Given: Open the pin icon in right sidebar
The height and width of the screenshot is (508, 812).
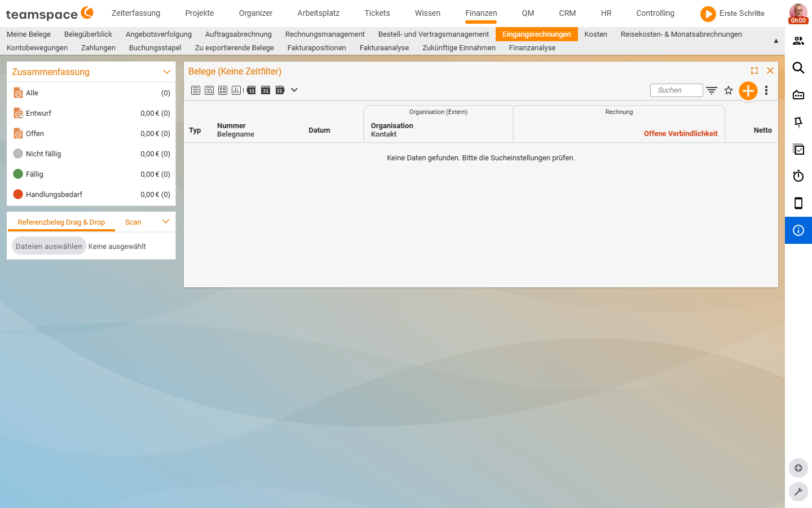Looking at the screenshot, I should tap(798, 122).
